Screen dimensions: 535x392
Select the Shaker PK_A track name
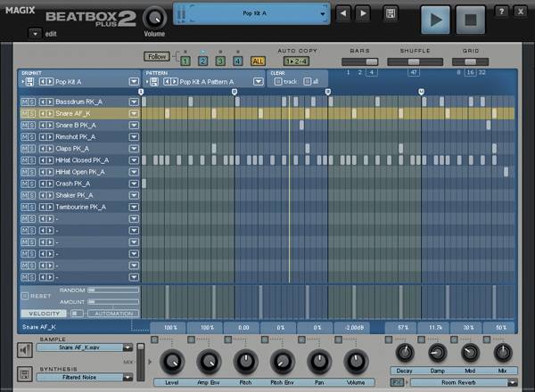74,195
